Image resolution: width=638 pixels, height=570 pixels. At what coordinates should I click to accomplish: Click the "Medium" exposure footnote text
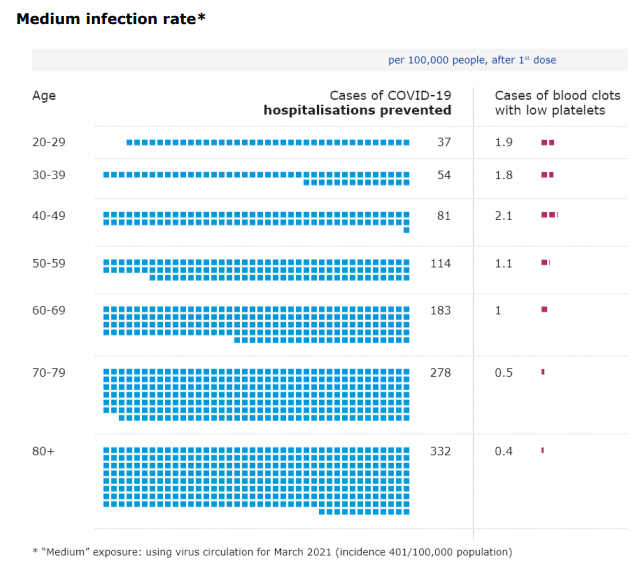(272, 552)
